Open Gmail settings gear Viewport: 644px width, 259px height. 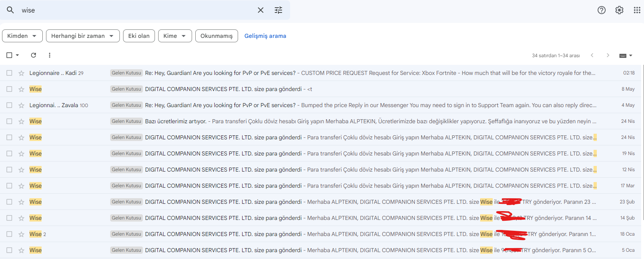[619, 10]
